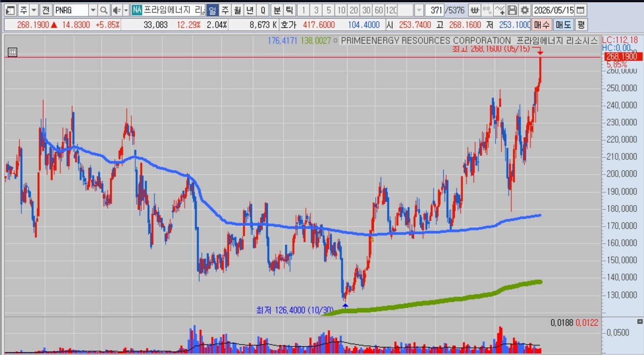Click the grid table icon on the chart
The height and width of the screenshot is (355, 644).
[x=12, y=52]
